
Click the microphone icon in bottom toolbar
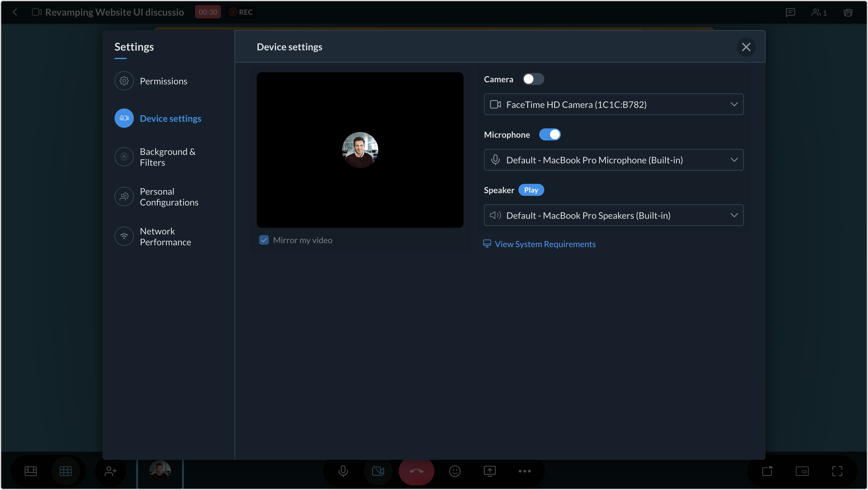[343, 471]
